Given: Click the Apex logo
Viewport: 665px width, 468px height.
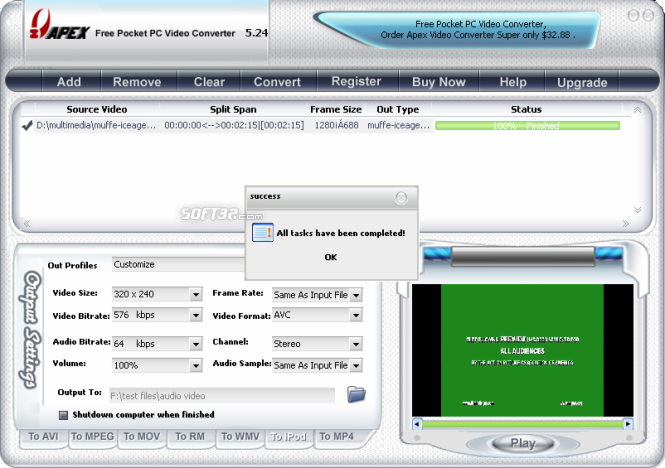Looking at the screenshot, I should point(59,25).
